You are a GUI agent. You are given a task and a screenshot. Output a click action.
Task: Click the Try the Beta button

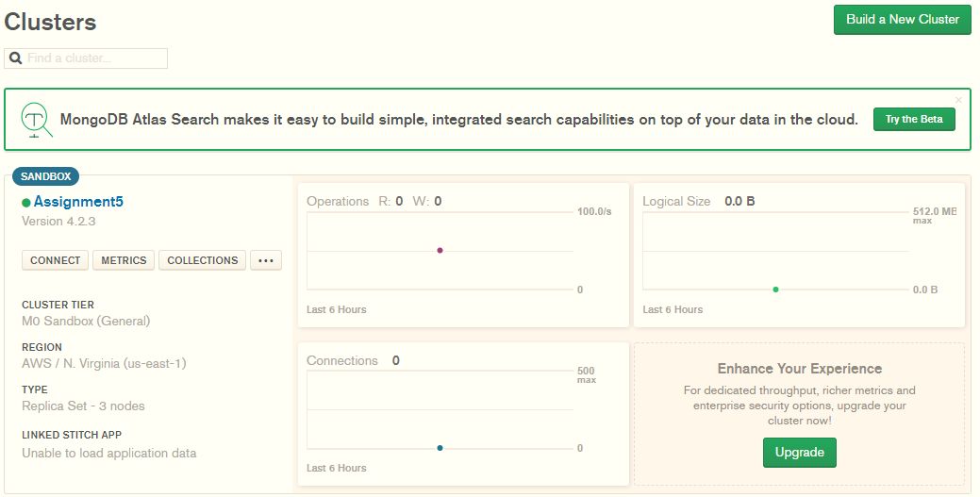[914, 119]
